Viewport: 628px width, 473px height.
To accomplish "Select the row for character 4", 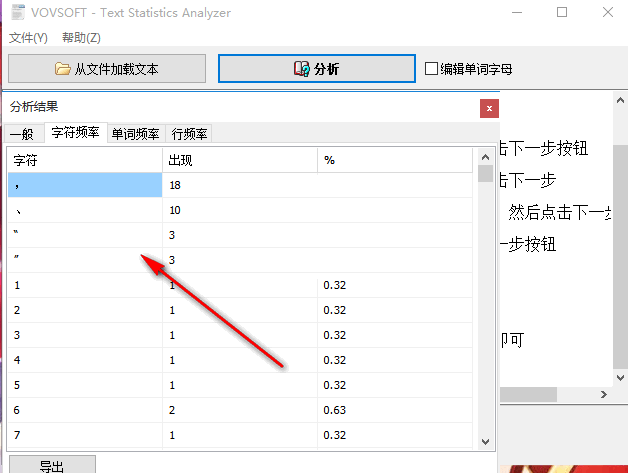I will click(240, 360).
